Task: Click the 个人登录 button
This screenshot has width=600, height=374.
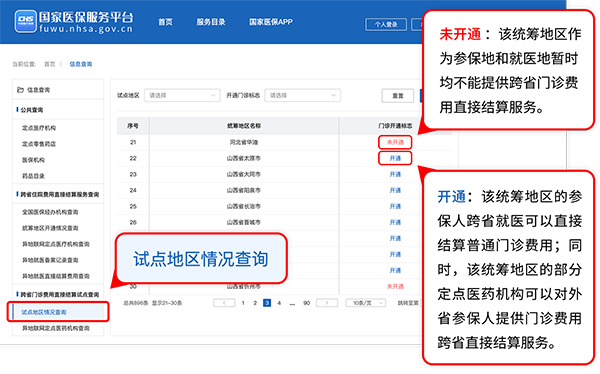Action: 386,24
